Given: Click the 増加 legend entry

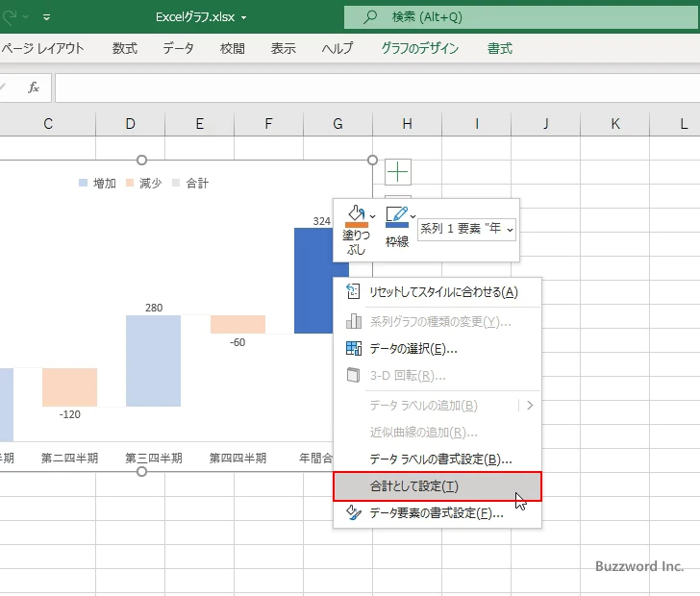Looking at the screenshot, I should (97, 183).
